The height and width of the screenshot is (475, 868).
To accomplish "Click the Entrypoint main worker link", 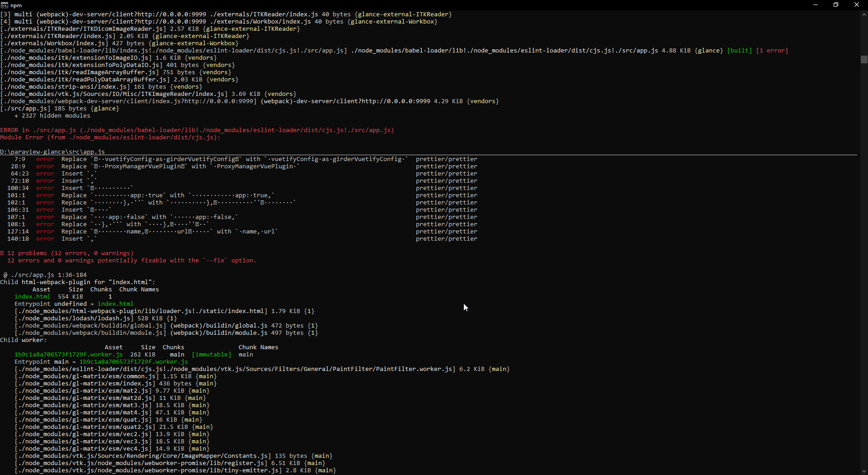I will pos(133,361).
